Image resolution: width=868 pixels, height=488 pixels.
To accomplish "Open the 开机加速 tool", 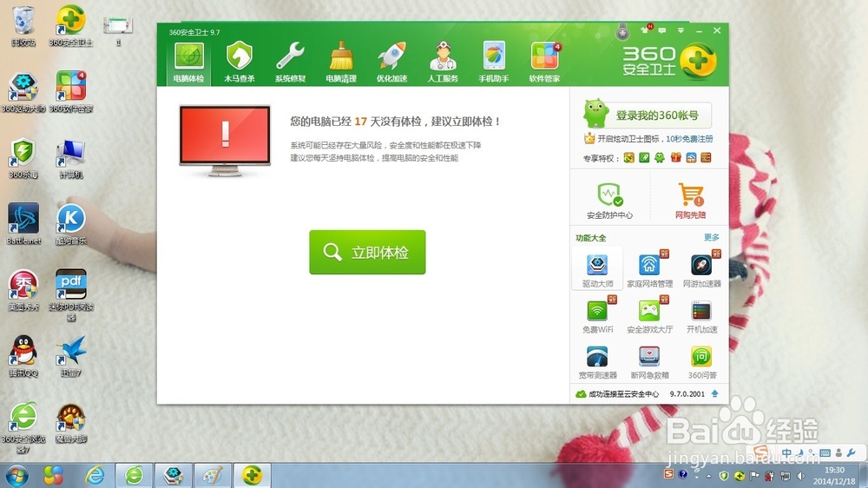I will pos(702,316).
